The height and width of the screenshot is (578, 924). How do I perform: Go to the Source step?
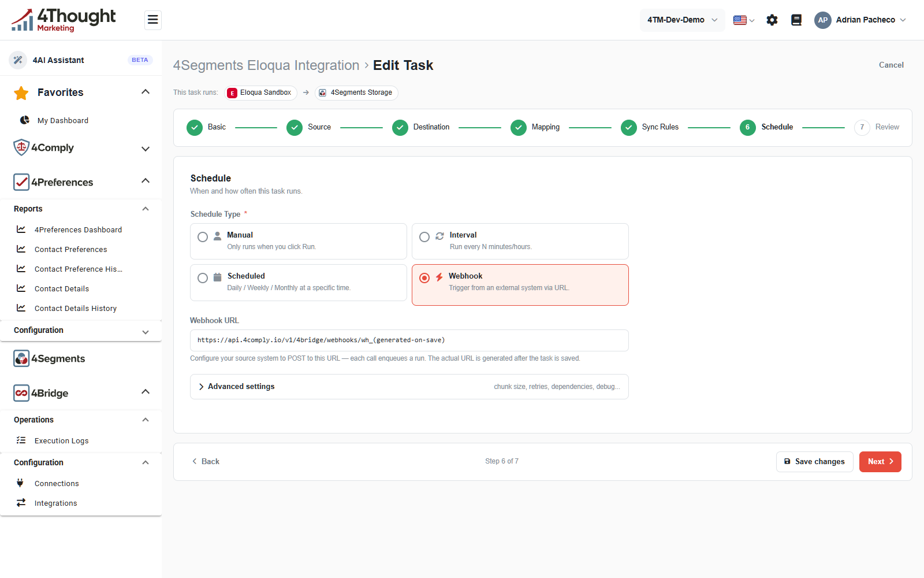tap(308, 128)
